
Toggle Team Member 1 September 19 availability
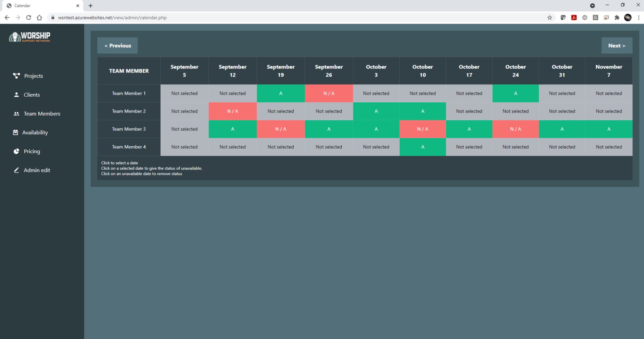click(281, 94)
